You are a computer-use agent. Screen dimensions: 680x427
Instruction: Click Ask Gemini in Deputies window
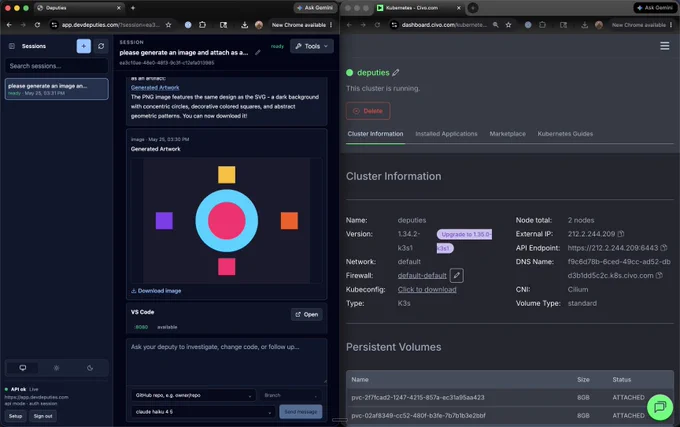coord(315,8)
